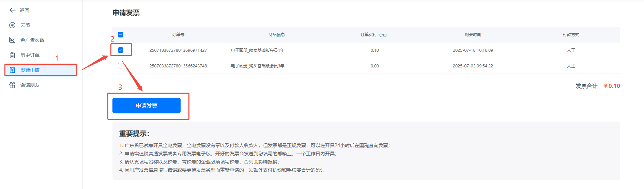This screenshot has width=644, height=189.
Task: Click the 邀请朋友 gift icon
Action: coord(12,85)
